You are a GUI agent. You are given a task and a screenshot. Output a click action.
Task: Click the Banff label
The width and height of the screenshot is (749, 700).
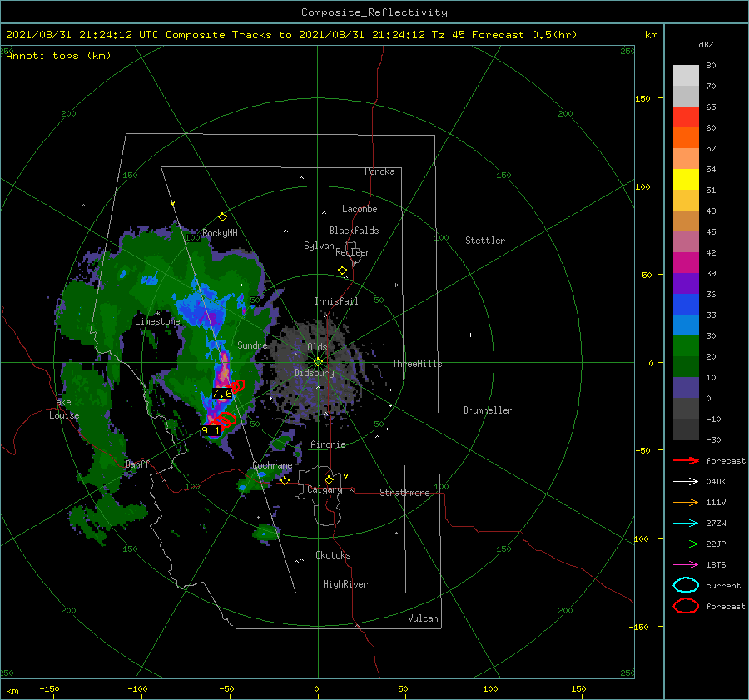pyautogui.click(x=137, y=464)
